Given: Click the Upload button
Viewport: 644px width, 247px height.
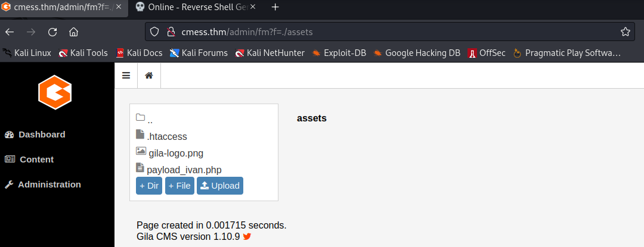Looking at the screenshot, I should point(220,186).
